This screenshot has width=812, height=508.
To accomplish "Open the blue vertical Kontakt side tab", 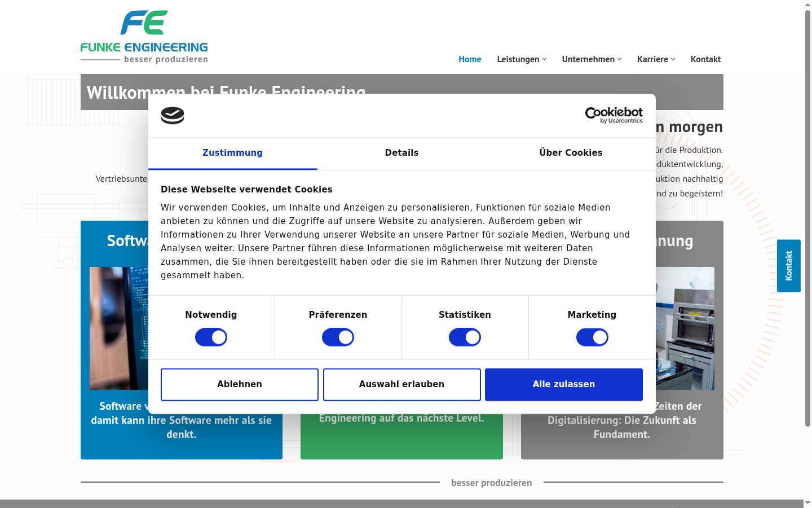I will [789, 266].
